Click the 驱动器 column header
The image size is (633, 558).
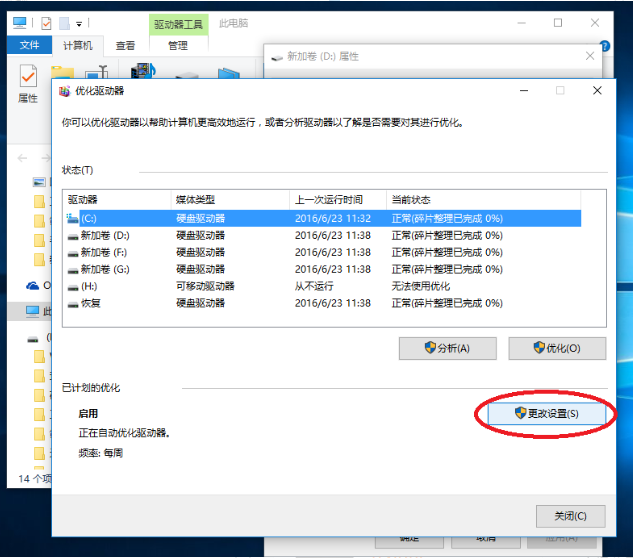tap(117, 199)
